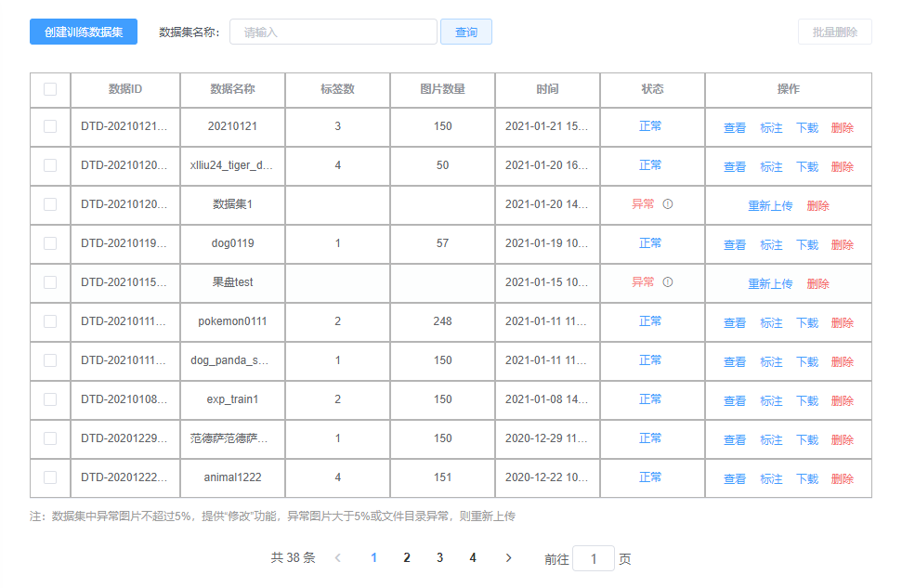Open page 4 in pagination
Image resolution: width=902 pixels, height=588 pixels.
point(473,558)
